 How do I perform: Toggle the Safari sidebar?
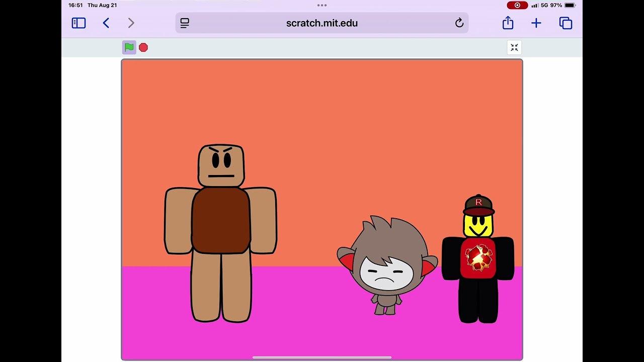(x=78, y=23)
